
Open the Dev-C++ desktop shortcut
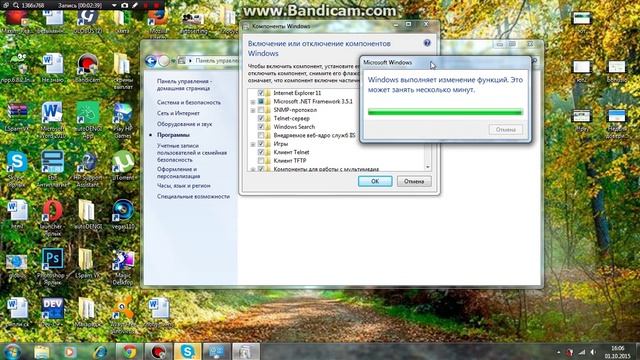pos(52,312)
